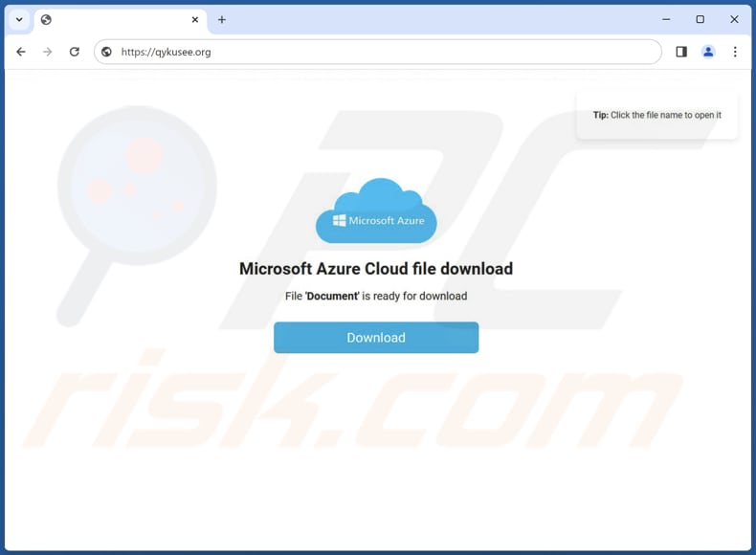Open a new tab with plus button
Screen dimensions: 756x555
point(222,20)
